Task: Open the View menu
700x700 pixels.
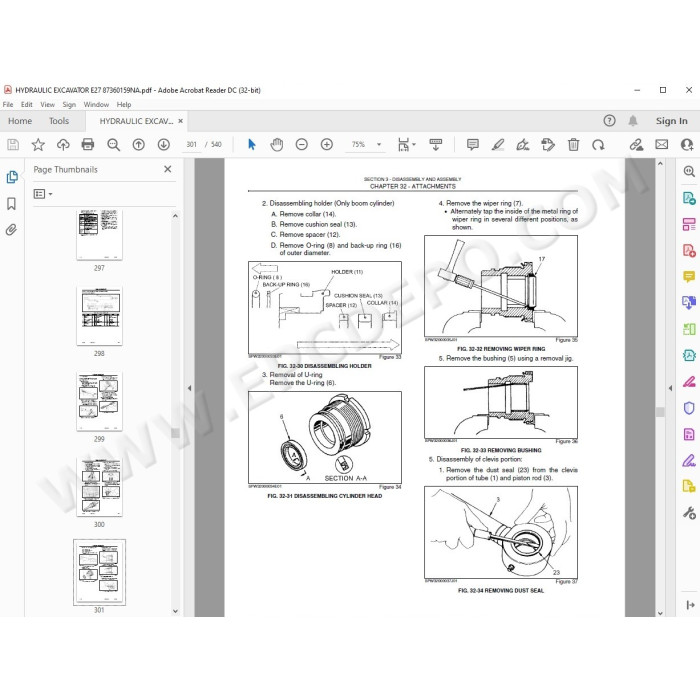Action: pos(47,104)
